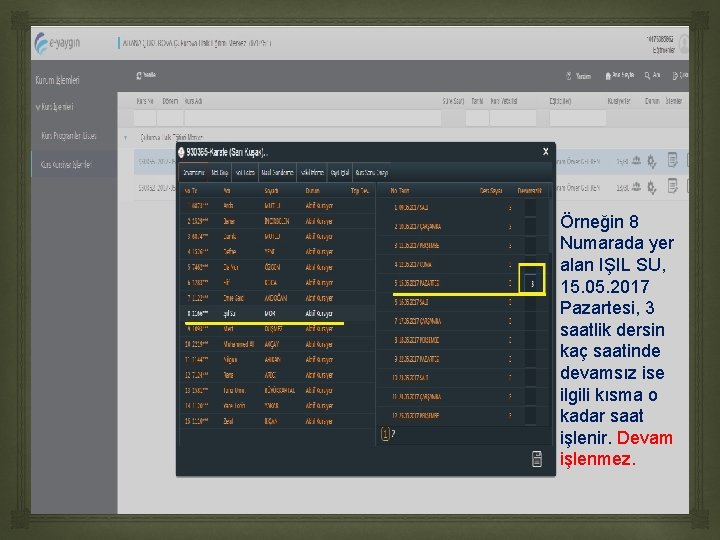Click the Tarihi filter field
This screenshot has width=720, height=540.
[477, 118]
